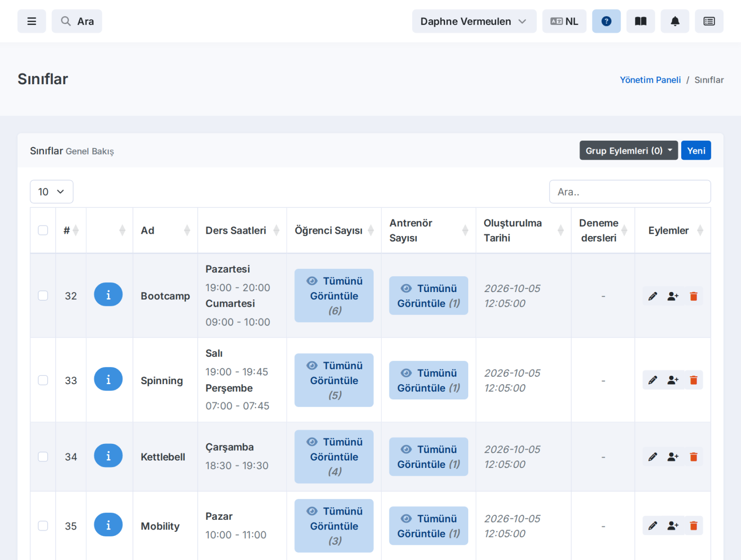Edit the Mobility class with pencil icon

tap(653, 526)
